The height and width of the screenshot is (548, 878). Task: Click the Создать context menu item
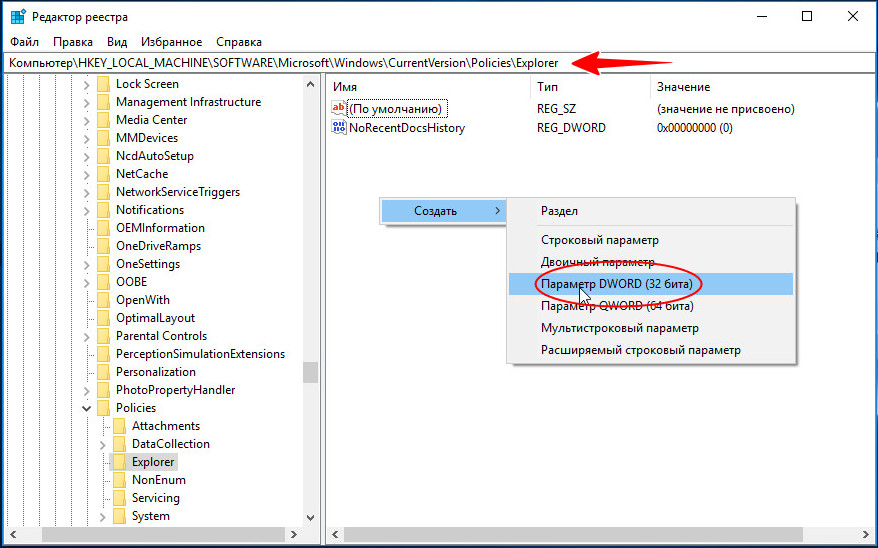tap(443, 211)
